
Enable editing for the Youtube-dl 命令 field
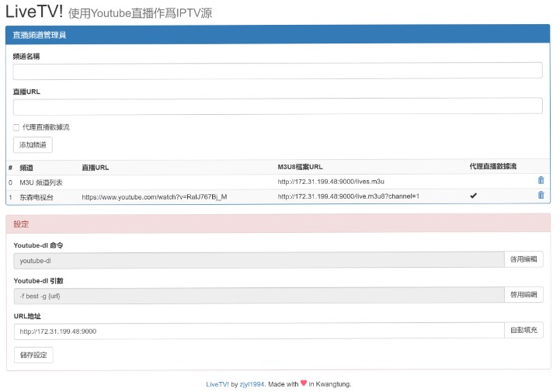[x=523, y=259]
